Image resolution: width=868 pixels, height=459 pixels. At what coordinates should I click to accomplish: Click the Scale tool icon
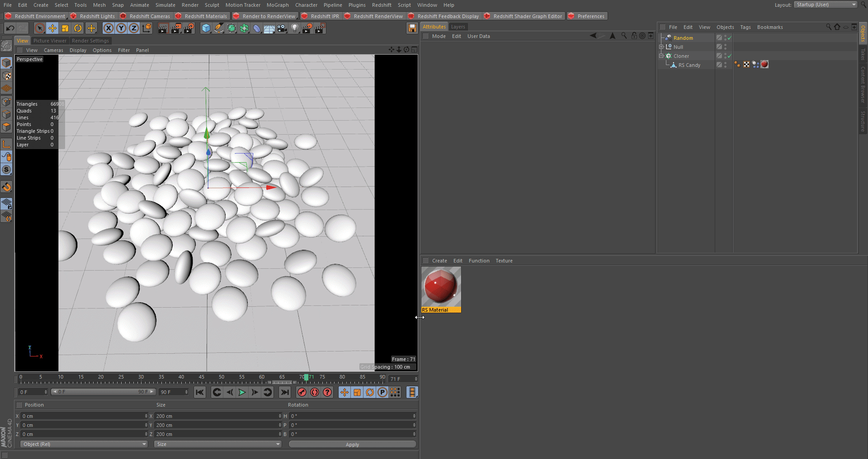tap(65, 28)
